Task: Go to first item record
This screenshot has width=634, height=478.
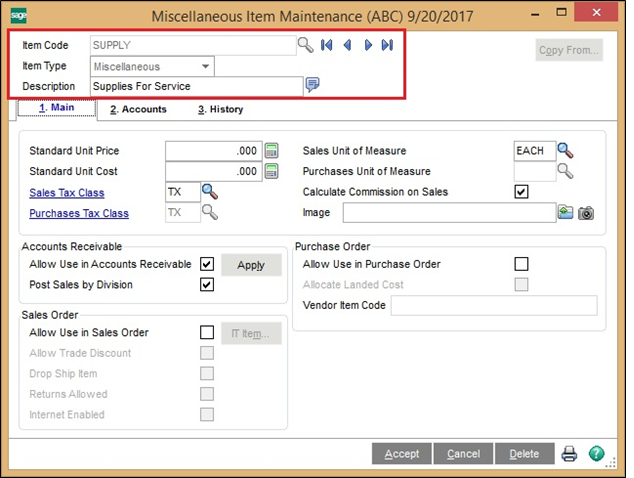Action: 327,45
